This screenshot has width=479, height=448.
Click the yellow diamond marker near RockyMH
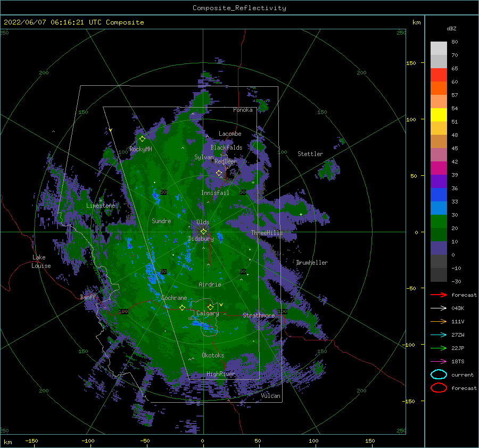pyautogui.click(x=142, y=139)
